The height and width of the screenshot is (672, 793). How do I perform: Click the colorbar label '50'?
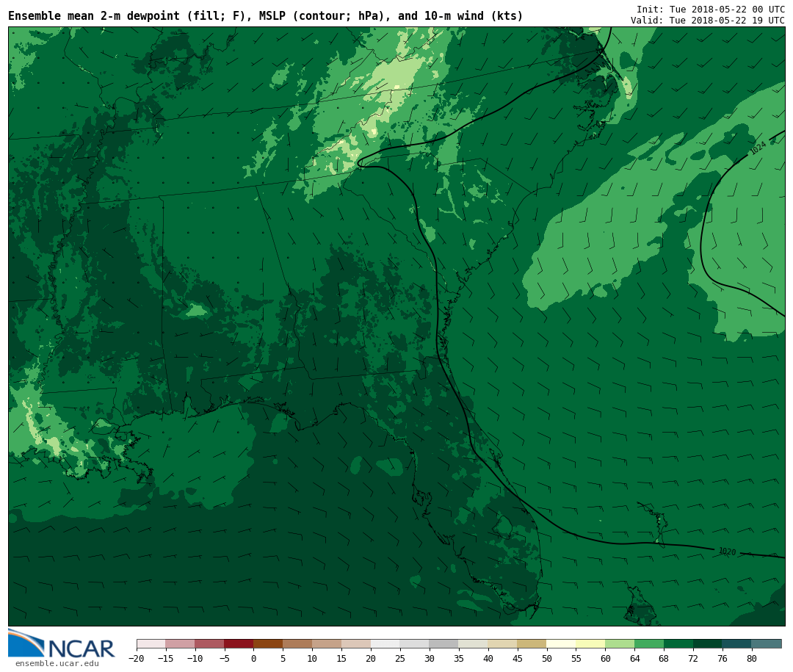click(547, 658)
